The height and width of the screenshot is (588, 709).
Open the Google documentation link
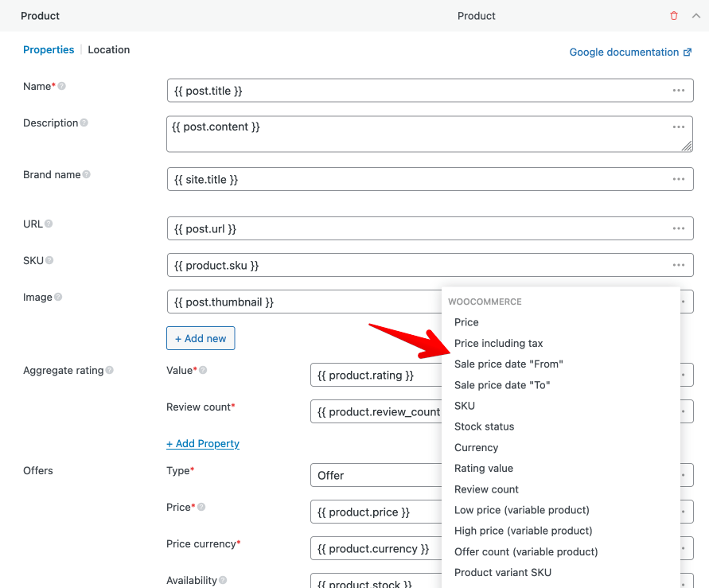[x=630, y=52]
